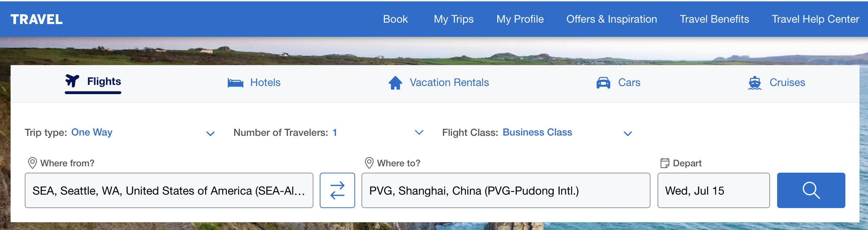
Task: Click the magnifying glass search button
Action: (811, 190)
